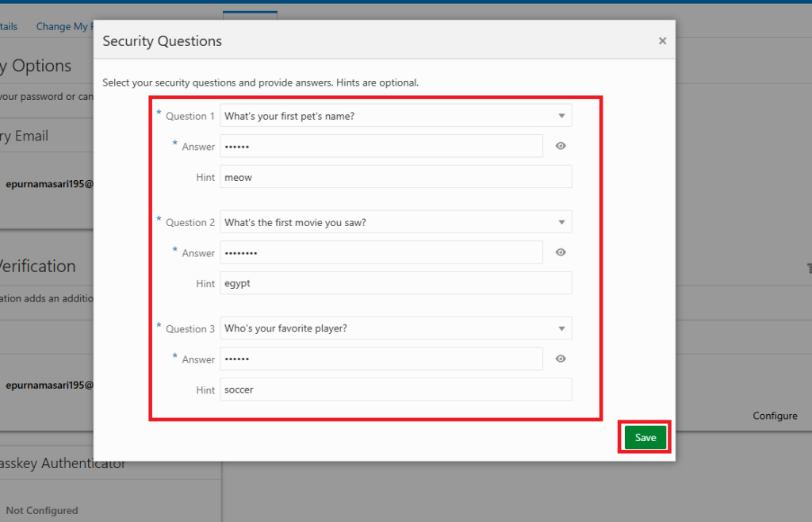The width and height of the screenshot is (812, 522).
Task: Click the Question 3 label
Action: (x=190, y=329)
